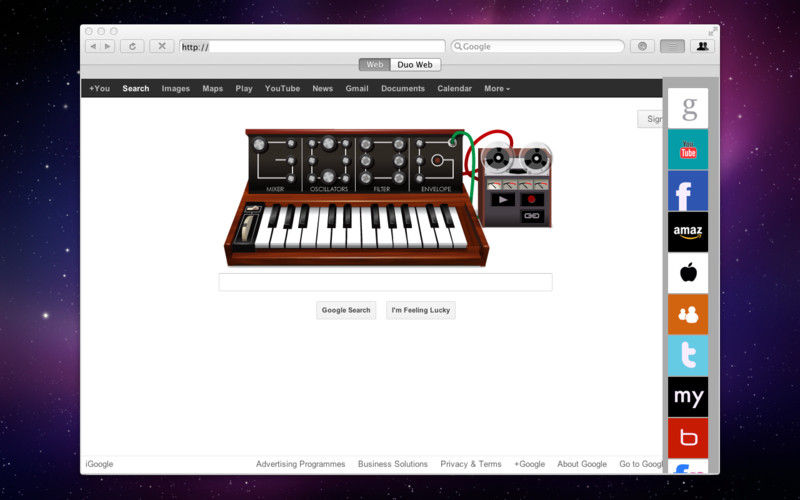The height and width of the screenshot is (500, 800).
Task: Click the partially visible Sign in button
Action: 651,119
